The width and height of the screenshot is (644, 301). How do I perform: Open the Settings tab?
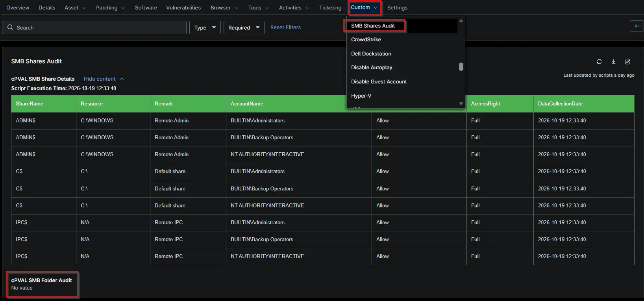coord(397,7)
